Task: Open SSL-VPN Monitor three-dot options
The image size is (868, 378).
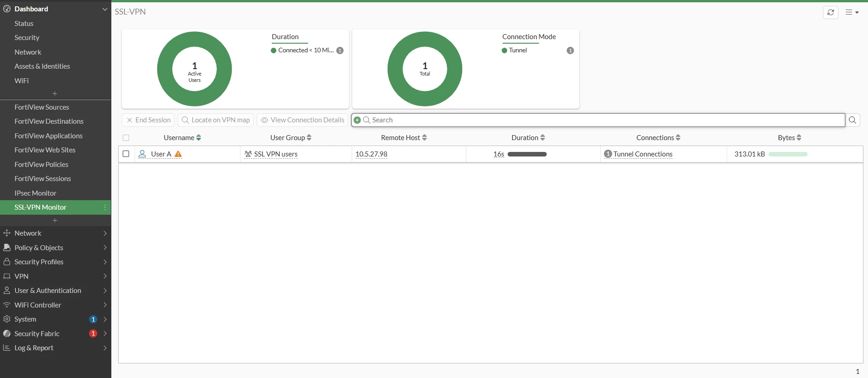Action: (x=105, y=207)
